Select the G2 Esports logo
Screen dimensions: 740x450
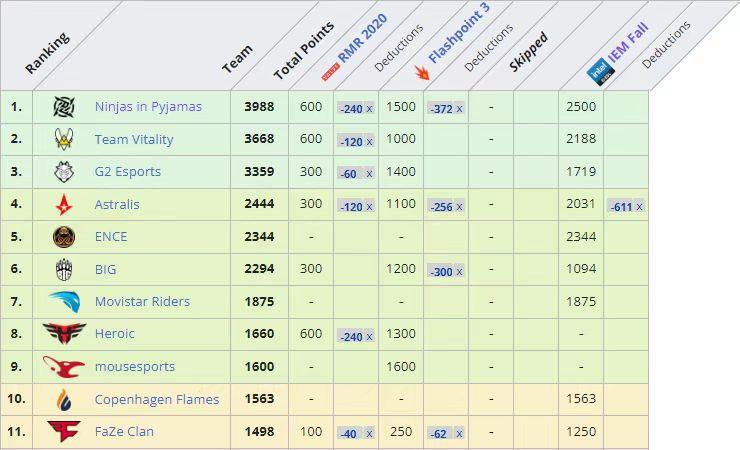click(64, 172)
